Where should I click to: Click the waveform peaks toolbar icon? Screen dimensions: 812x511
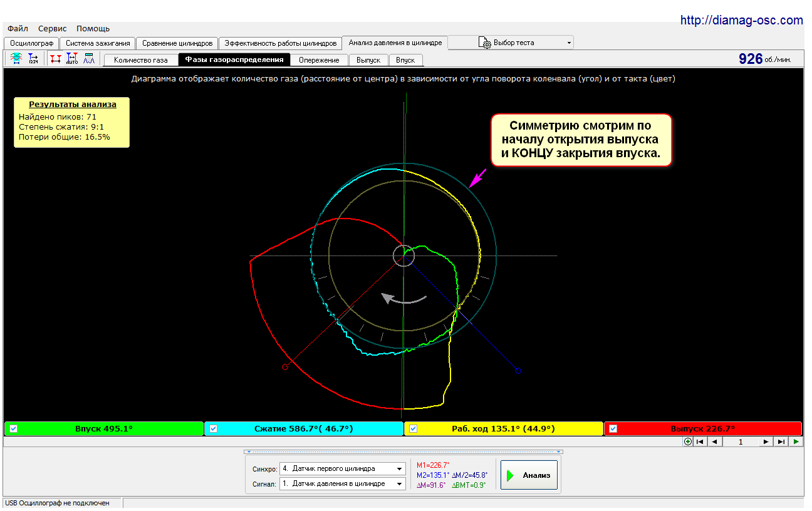(x=88, y=59)
